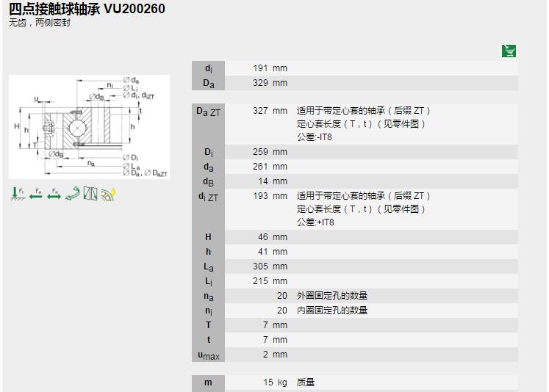Select the da value 261 mm
Screen dimensions: 549x392
[270, 167]
